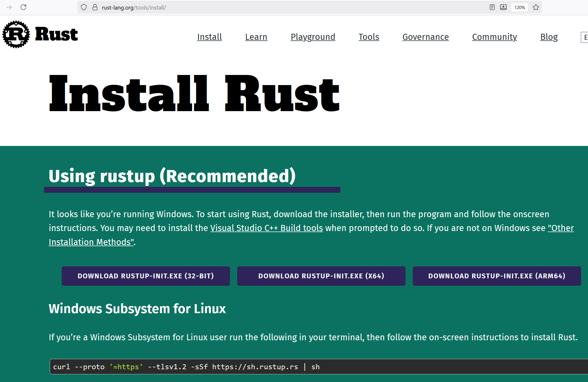Click the Rust gear logo
Screen dimensions: 588x382
point(16,35)
